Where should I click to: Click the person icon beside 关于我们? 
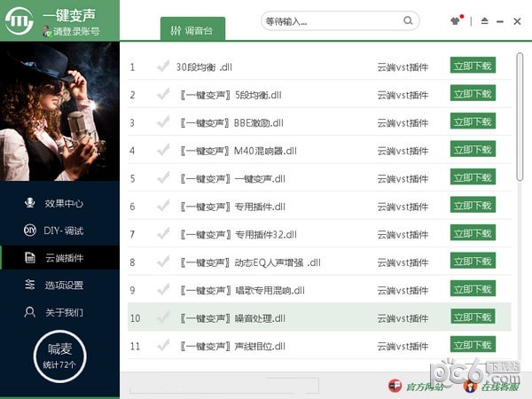[x=30, y=312]
